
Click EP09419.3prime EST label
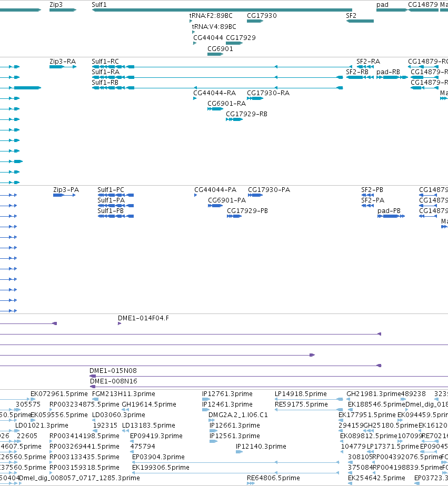coord(156,436)
